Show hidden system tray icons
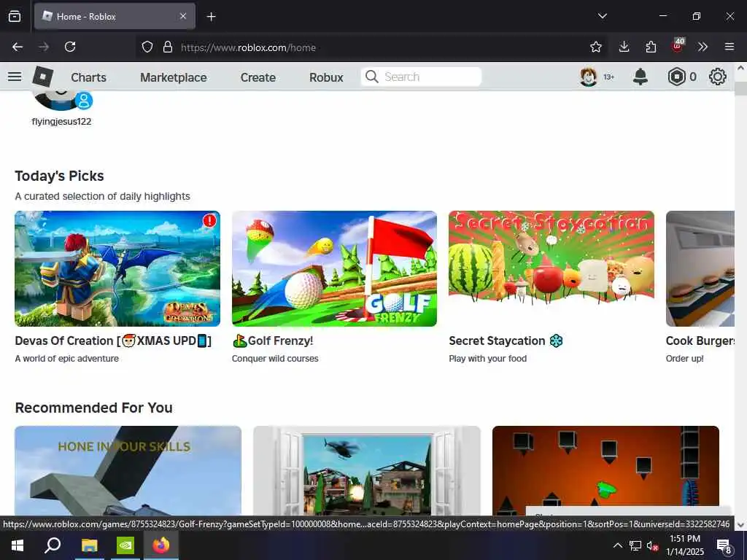Image resolution: width=747 pixels, height=560 pixels. pos(617,545)
